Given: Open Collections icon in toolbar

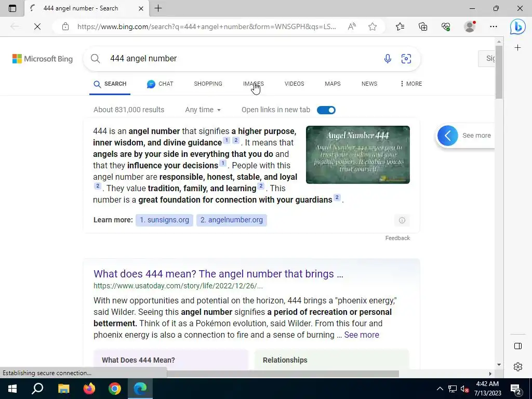Looking at the screenshot, I should click(x=423, y=26).
